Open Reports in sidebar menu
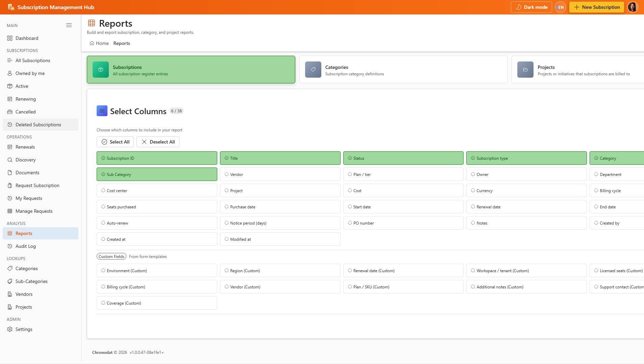 41,233
